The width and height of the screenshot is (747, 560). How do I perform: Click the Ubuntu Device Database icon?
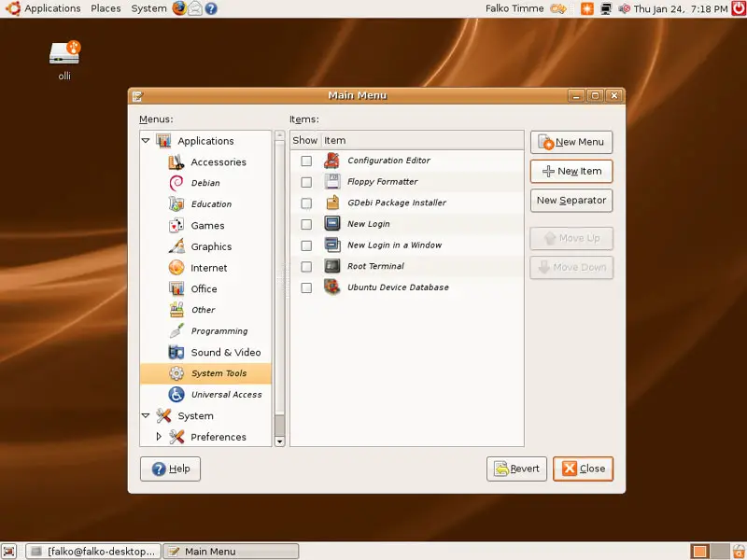click(331, 287)
